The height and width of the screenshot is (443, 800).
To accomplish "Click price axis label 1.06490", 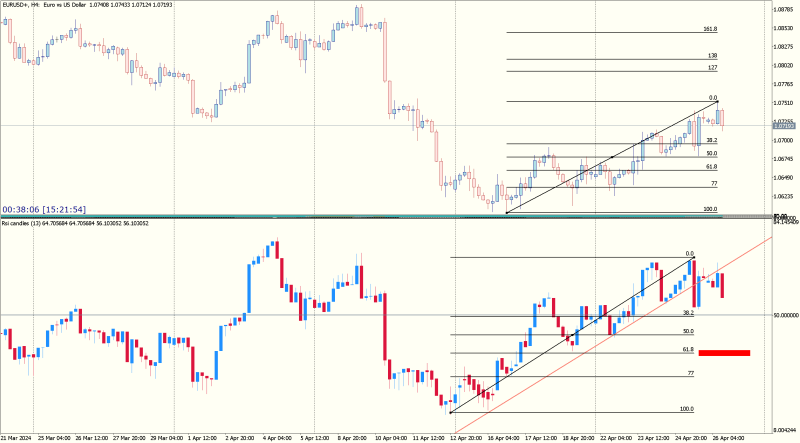I will click(x=783, y=178).
